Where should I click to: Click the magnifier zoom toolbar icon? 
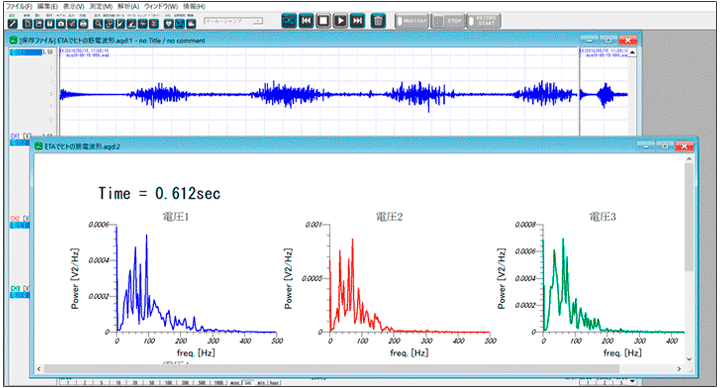coord(98,24)
